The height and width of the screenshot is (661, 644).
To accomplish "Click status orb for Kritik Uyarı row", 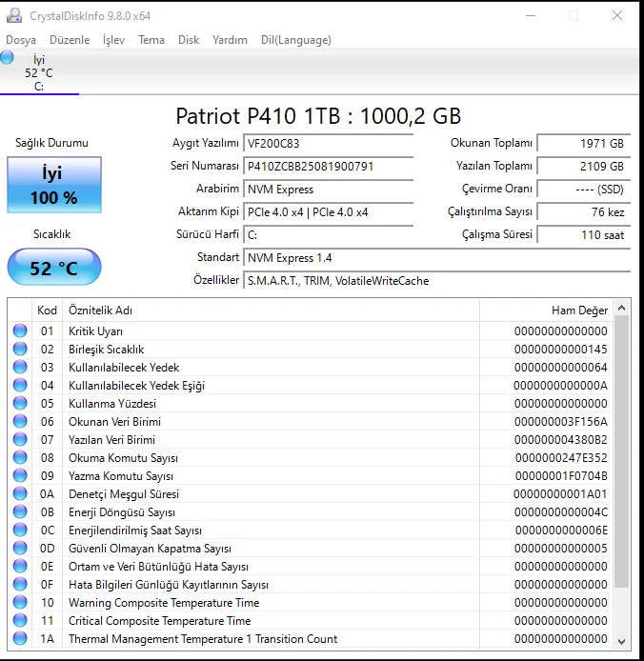I will pyautogui.click(x=20, y=330).
